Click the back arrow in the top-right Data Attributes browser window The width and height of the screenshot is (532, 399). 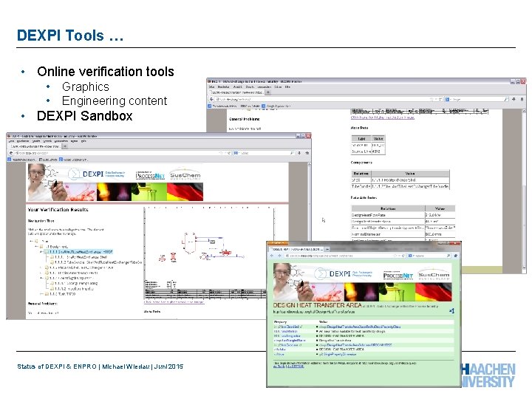(211, 99)
